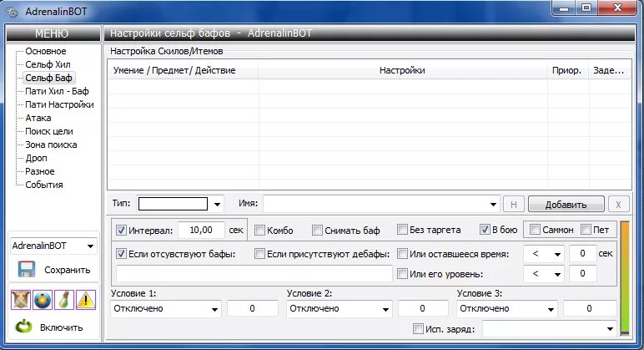
Task: Click the Условие 3 value field
Action: (590, 309)
